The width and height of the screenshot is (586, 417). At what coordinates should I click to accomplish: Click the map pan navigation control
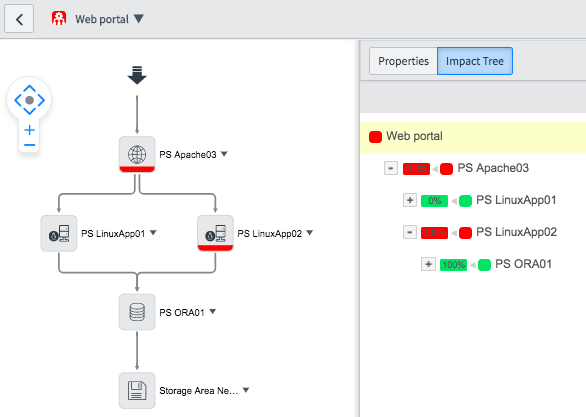coord(30,100)
